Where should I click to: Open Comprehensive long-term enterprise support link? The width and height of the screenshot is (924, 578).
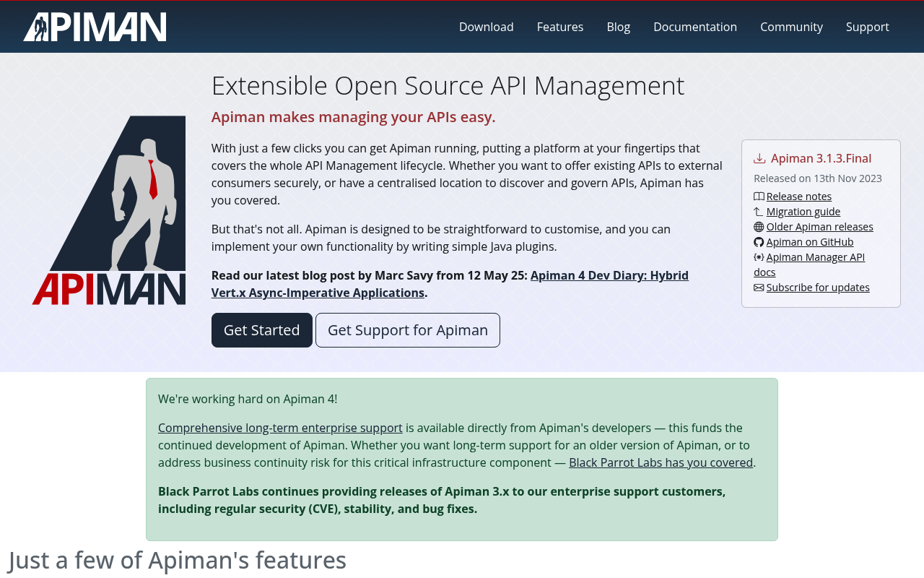[x=280, y=428]
